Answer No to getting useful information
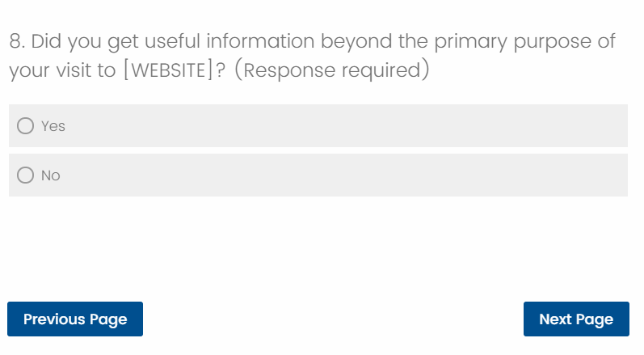The width and height of the screenshot is (644, 355). (26, 175)
